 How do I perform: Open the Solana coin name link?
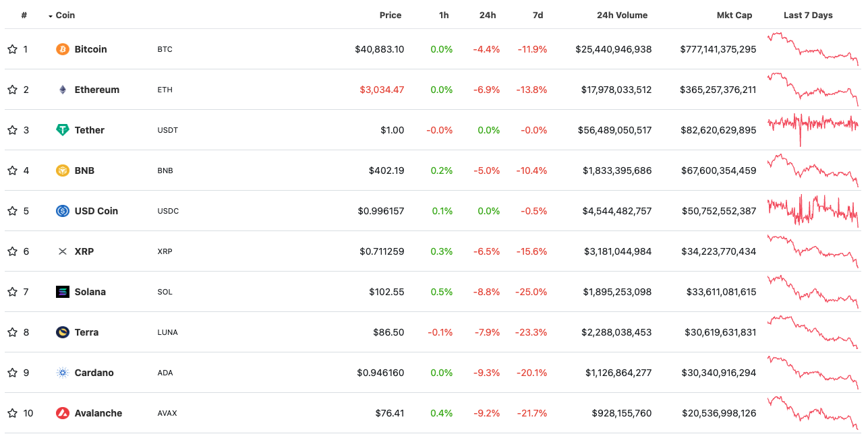tap(90, 292)
